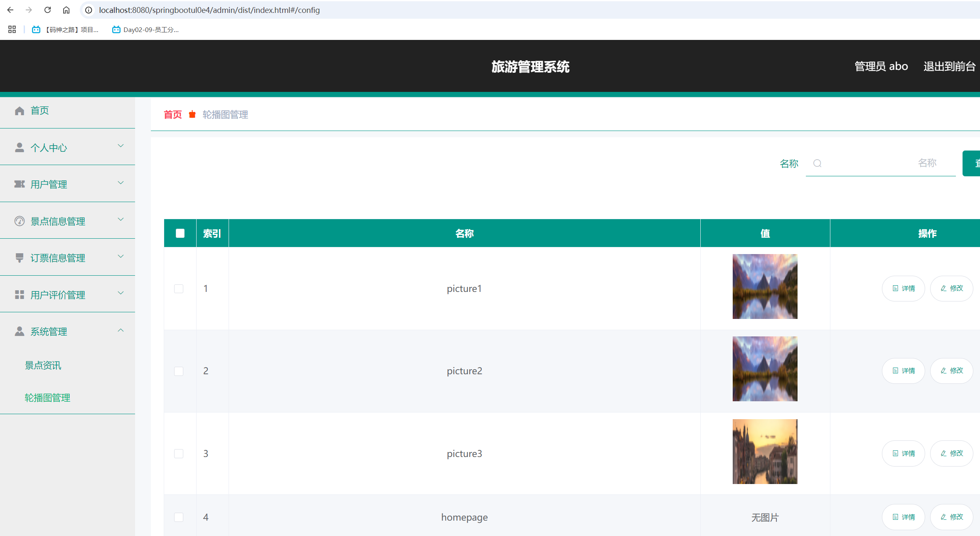Click the ticket icon beside 用户管理
This screenshot has height=536, width=980.
click(20, 184)
